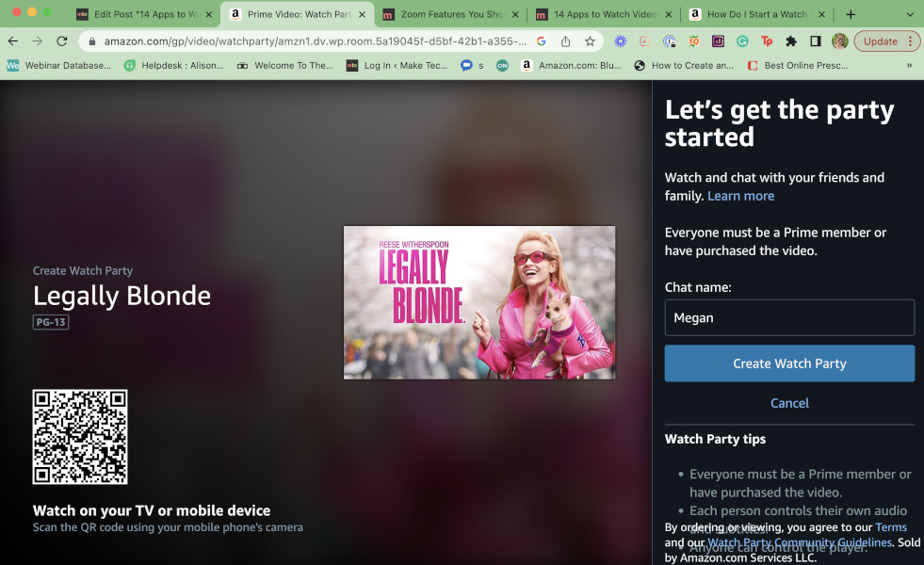924x565 pixels.
Task: Close the Edit Post tab
Action: pyautogui.click(x=208, y=15)
